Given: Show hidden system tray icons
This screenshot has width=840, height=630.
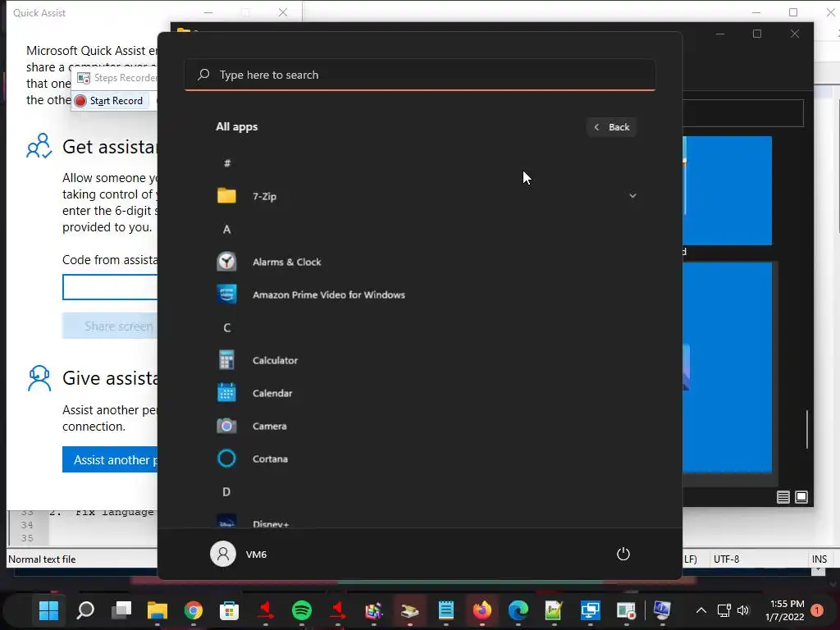Looking at the screenshot, I should coord(701,610).
